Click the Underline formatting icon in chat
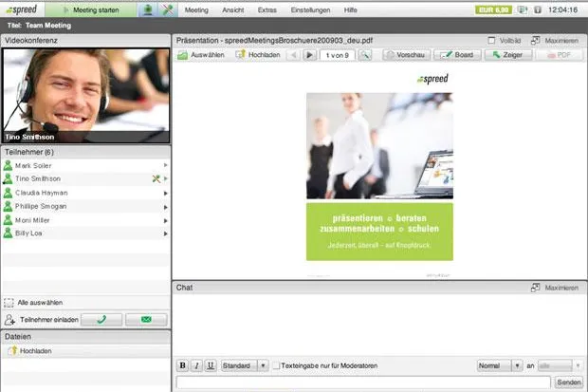Viewport: 588px width, 392px height. pyautogui.click(x=211, y=365)
